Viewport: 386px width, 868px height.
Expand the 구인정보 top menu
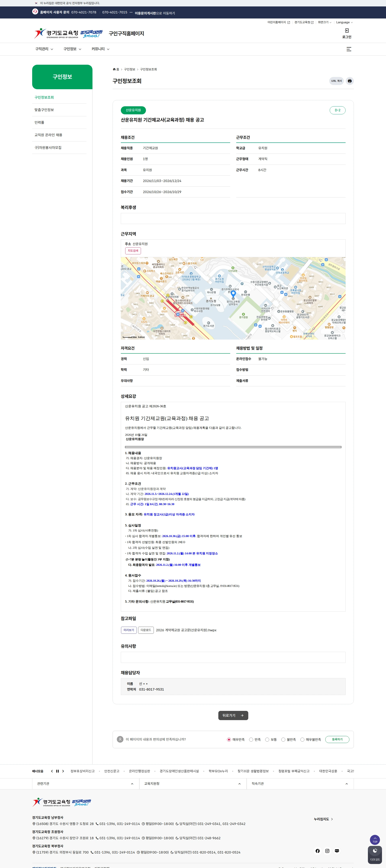click(73, 49)
